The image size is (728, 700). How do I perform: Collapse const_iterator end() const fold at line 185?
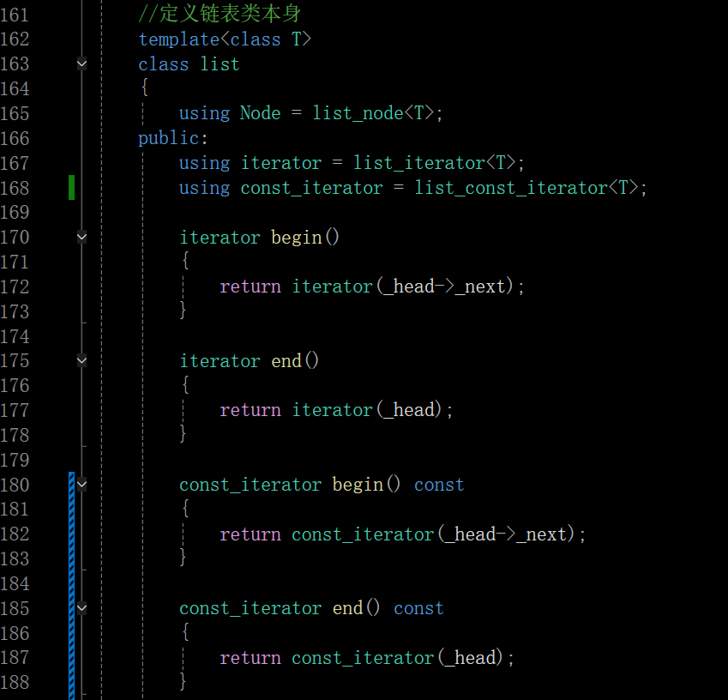point(81,608)
